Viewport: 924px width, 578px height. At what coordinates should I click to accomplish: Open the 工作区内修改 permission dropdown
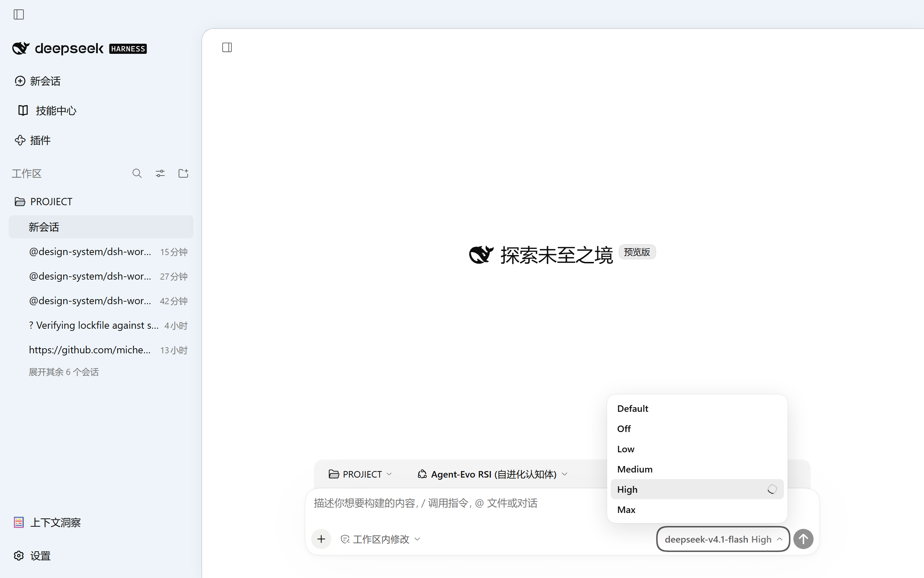[x=380, y=539]
